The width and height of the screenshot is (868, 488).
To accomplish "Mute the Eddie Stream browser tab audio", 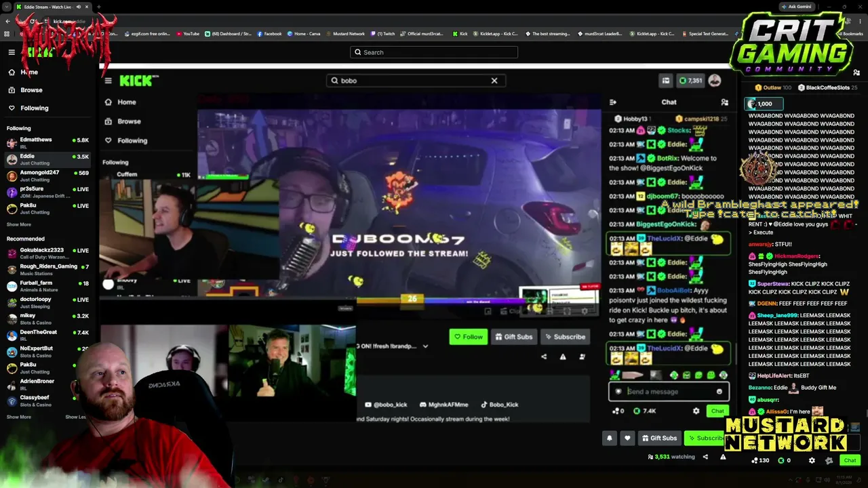I will click(x=78, y=7).
